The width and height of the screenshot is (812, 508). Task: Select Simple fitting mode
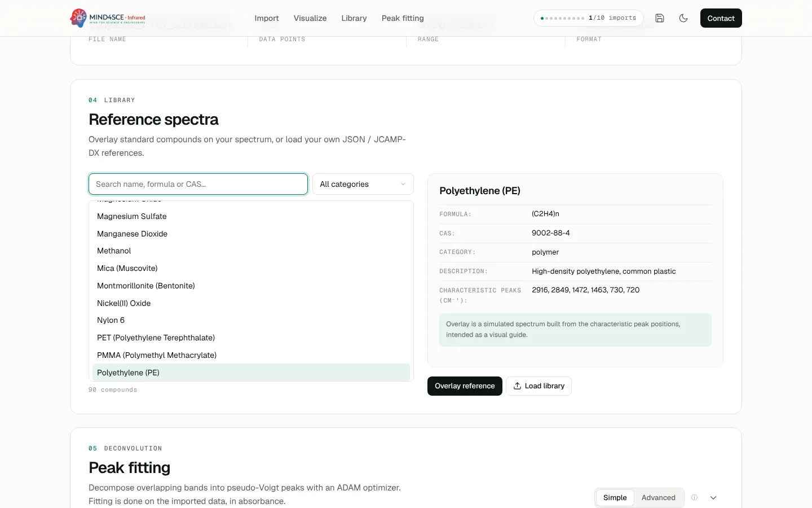(615, 498)
